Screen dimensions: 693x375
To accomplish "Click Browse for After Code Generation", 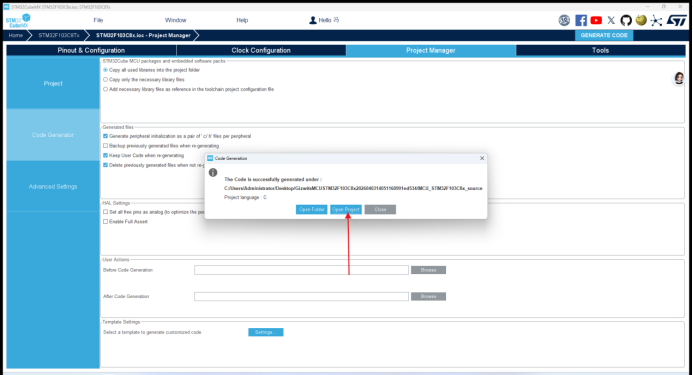I will point(428,297).
